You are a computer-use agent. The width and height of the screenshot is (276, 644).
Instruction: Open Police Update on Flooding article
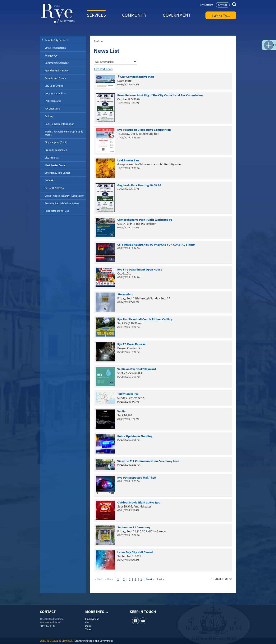click(135, 436)
